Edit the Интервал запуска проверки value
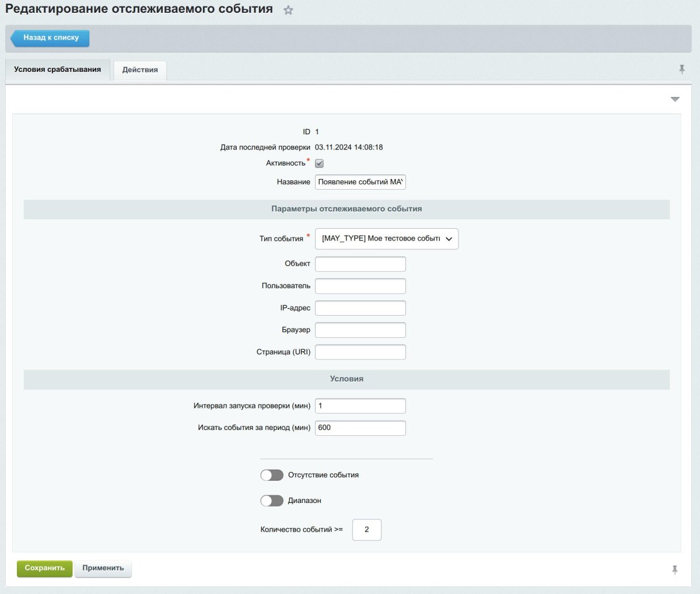The width and height of the screenshot is (700, 594). pyautogui.click(x=360, y=406)
